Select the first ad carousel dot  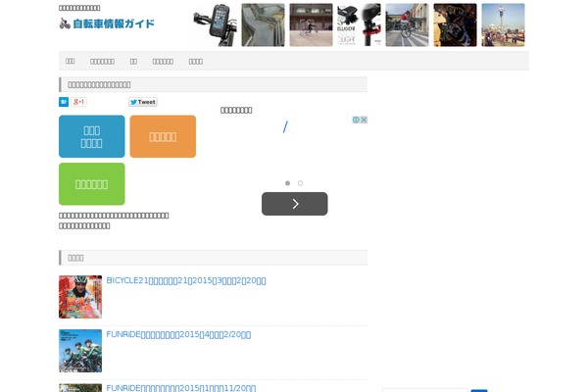(287, 183)
